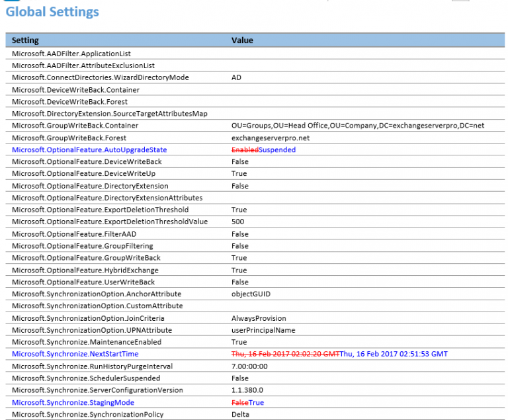Select Microsoft.SynchronizationOption.JoinCriteria setting
508x420 pixels.
tap(88, 318)
